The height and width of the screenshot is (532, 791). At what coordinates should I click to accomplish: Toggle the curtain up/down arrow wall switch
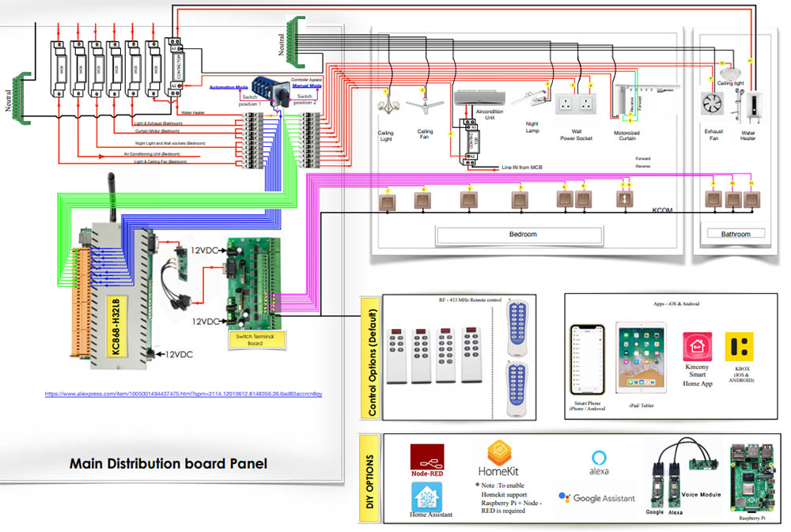[625, 199]
